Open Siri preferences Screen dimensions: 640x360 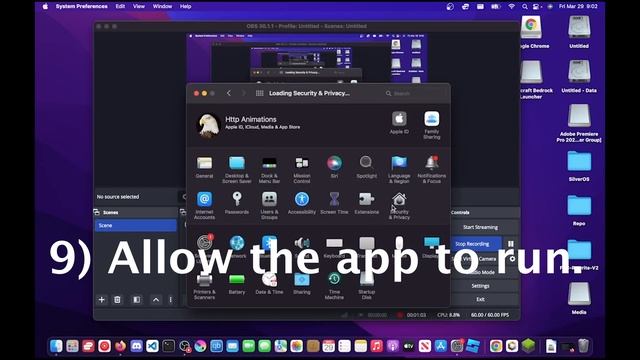[x=334, y=167]
